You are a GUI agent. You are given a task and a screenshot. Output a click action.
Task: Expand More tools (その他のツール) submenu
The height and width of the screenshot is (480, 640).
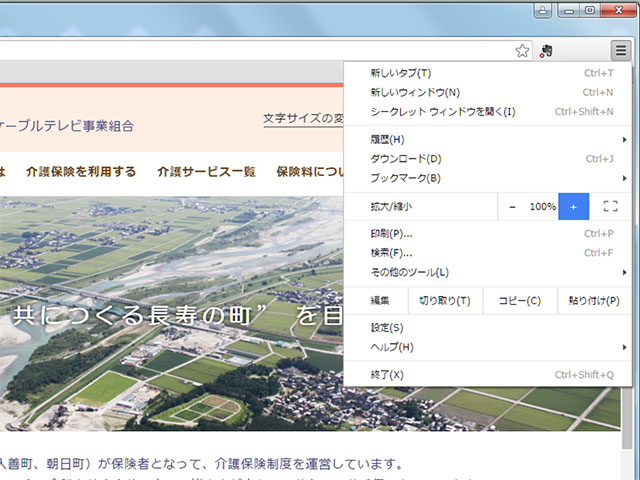click(488, 272)
